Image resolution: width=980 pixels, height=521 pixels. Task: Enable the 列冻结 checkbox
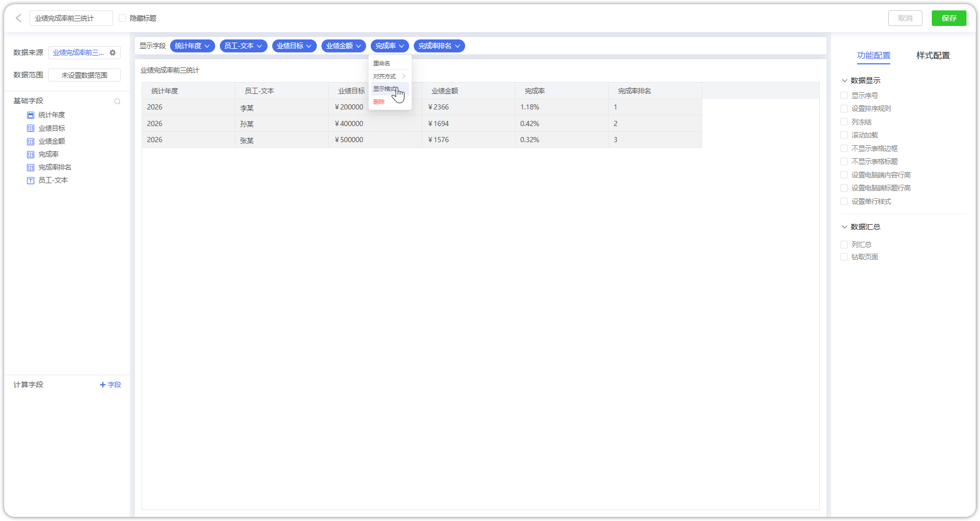pyautogui.click(x=844, y=122)
